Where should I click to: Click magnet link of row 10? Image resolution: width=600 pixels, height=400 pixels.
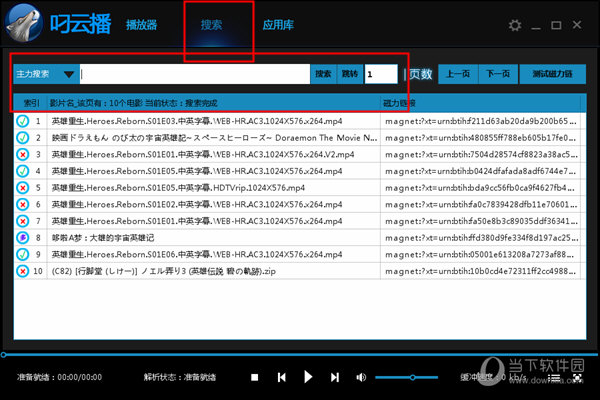(x=481, y=271)
